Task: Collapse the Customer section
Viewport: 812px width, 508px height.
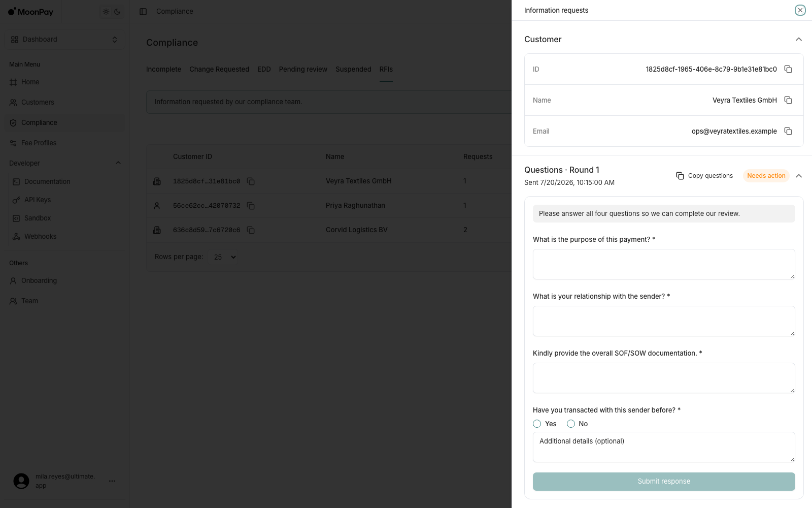Action: [799, 39]
